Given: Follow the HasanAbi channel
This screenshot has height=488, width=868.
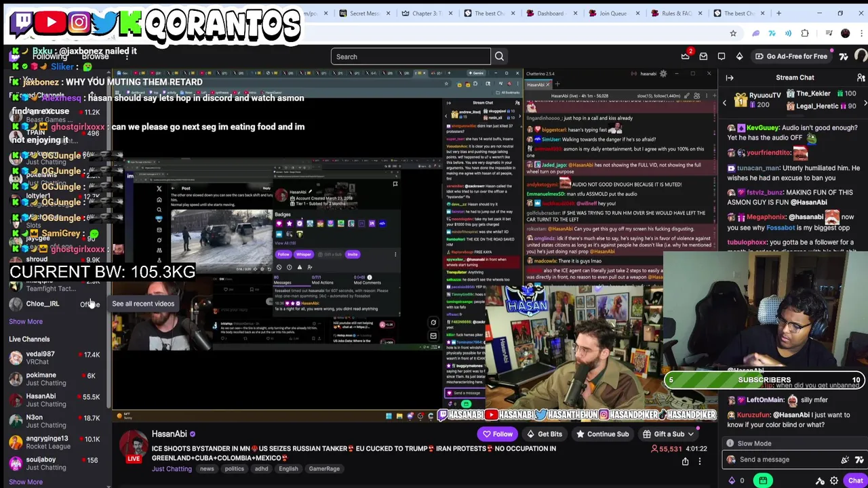Looking at the screenshot, I should click(x=497, y=434).
